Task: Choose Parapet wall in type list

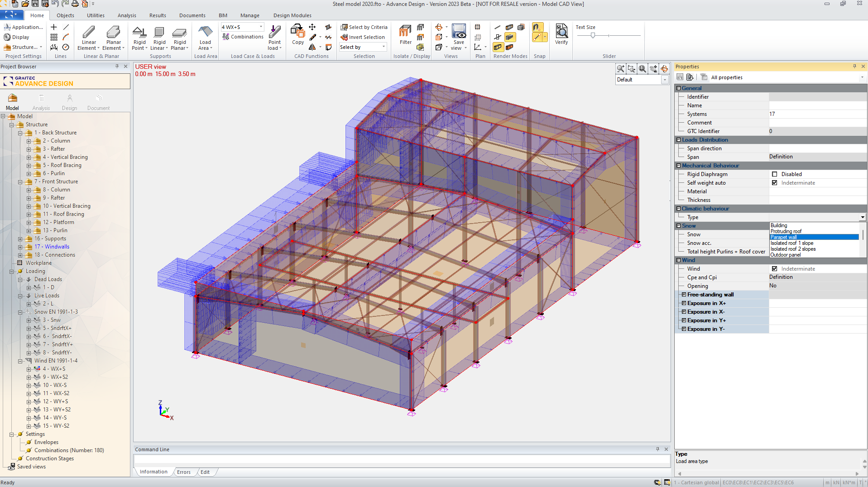Action: pos(814,237)
